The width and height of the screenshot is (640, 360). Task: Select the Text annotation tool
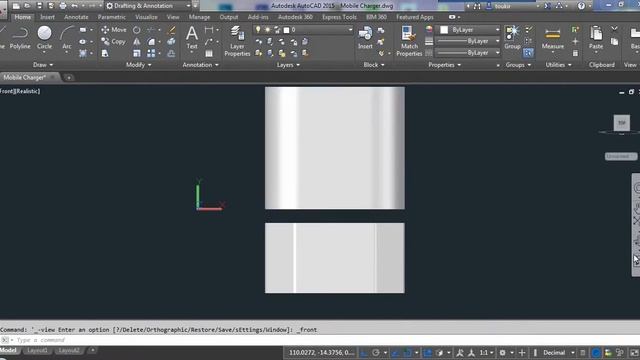click(x=192, y=38)
